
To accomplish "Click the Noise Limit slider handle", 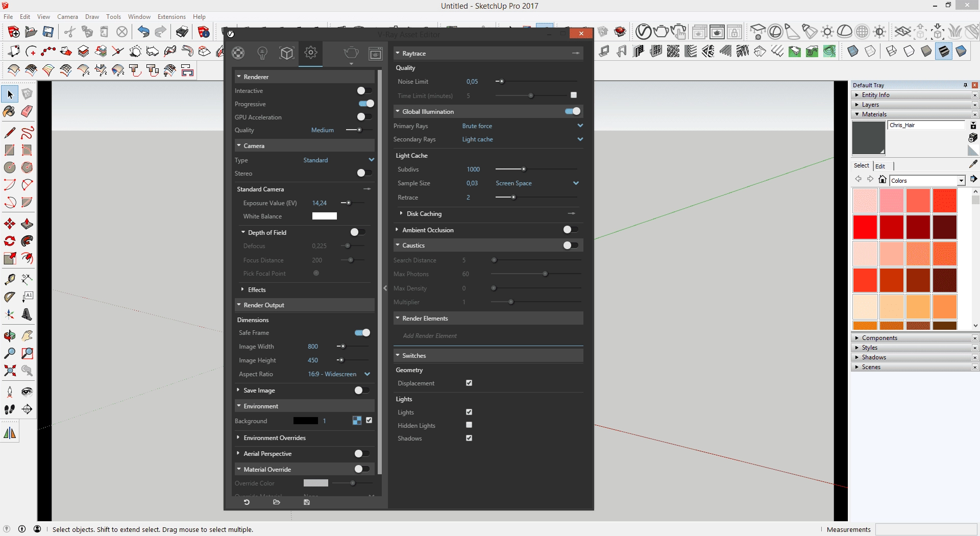I will tap(502, 81).
